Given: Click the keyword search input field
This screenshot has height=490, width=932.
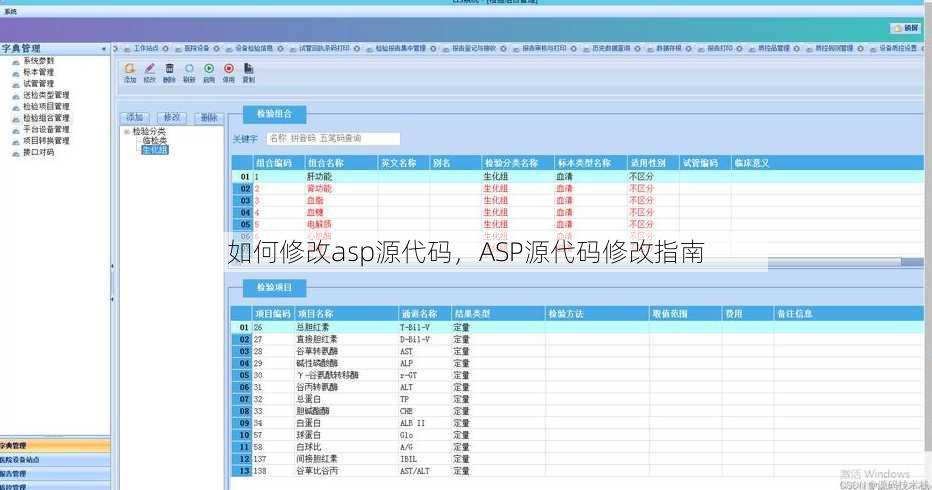Looking at the screenshot, I should click(x=333, y=139).
